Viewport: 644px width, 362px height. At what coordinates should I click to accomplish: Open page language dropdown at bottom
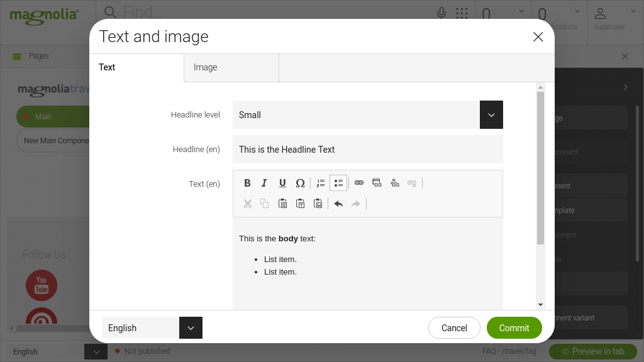point(96,352)
